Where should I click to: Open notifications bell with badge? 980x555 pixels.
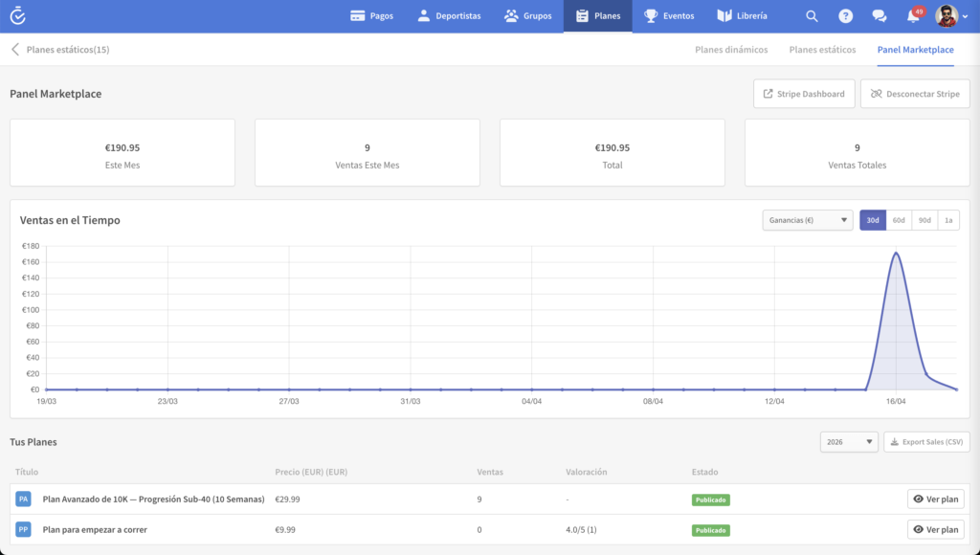pos(913,16)
